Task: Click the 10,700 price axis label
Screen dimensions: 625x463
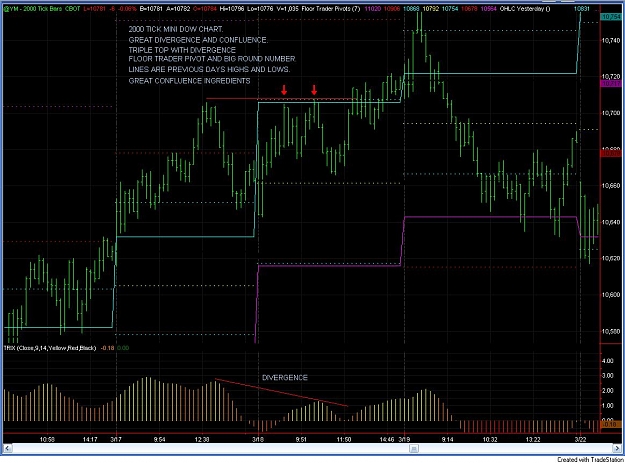Action: point(611,113)
